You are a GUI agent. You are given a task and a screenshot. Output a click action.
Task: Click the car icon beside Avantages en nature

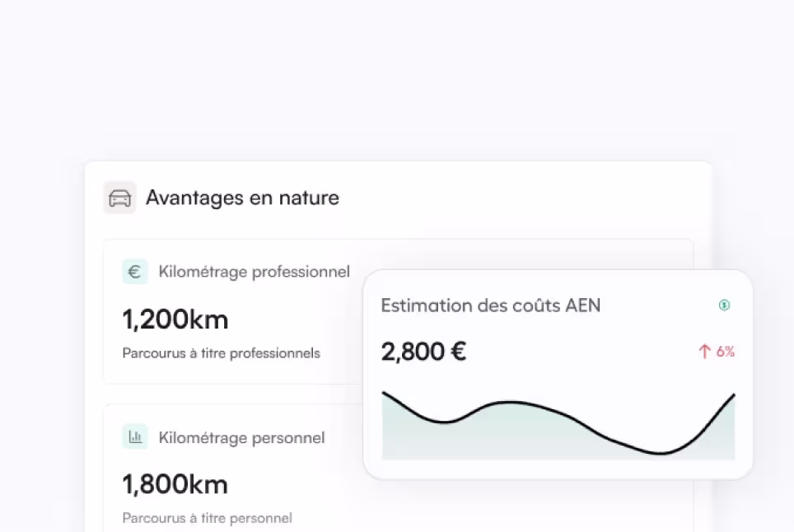click(120, 198)
